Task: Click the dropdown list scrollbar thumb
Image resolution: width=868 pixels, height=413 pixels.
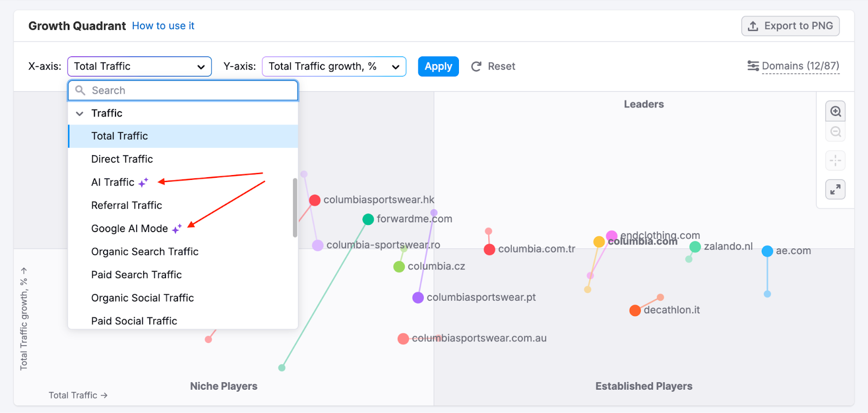Action: (x=295, y=208)
